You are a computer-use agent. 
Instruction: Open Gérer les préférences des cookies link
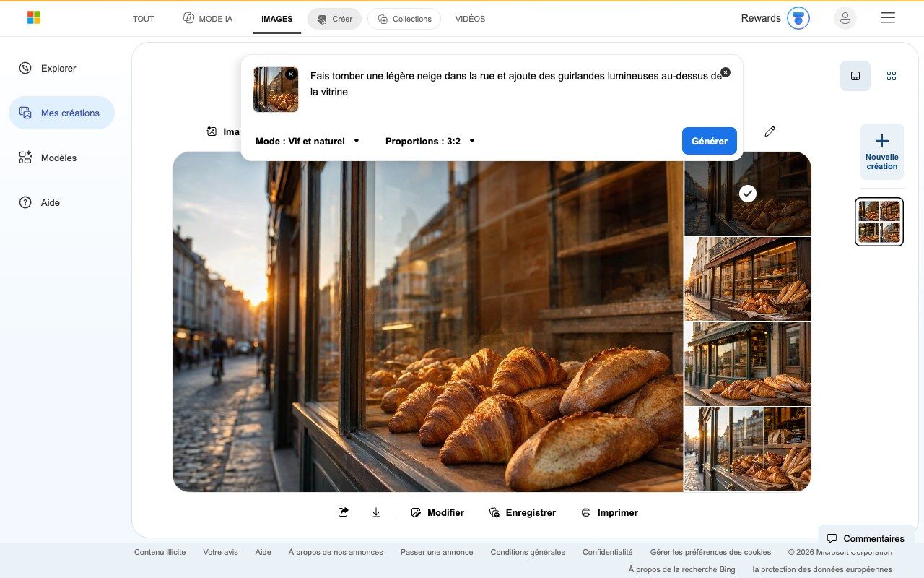(x=710, y=552)
